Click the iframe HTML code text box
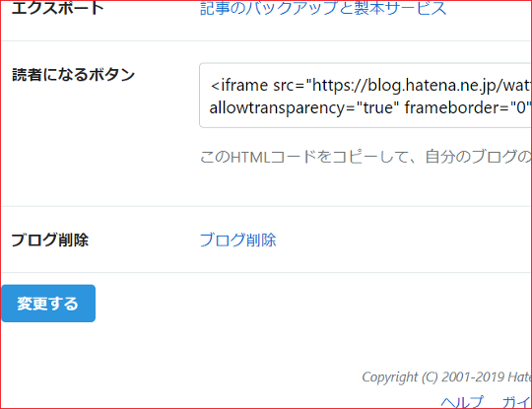The width and height of the screenshot is (532, 409). [x=366, y=96]
